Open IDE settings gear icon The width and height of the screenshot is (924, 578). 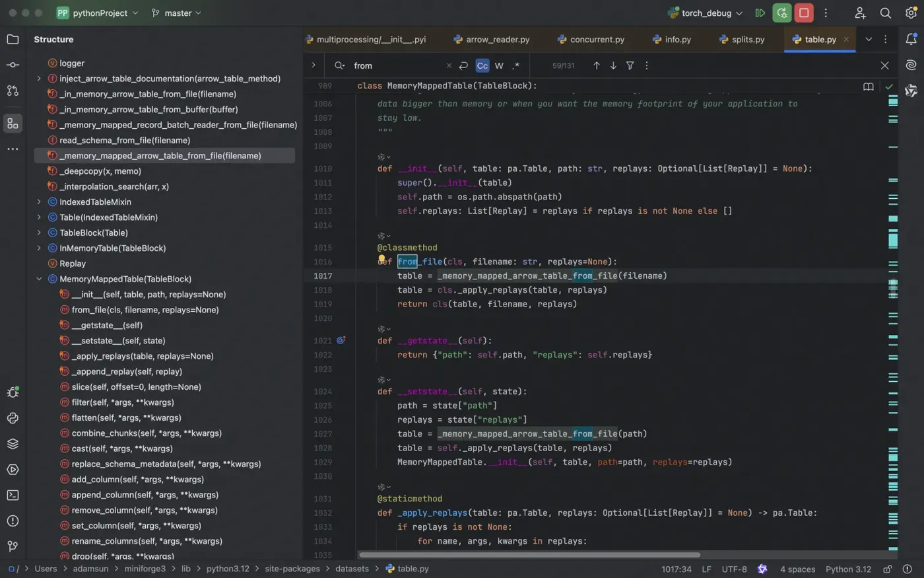point(911,13)
